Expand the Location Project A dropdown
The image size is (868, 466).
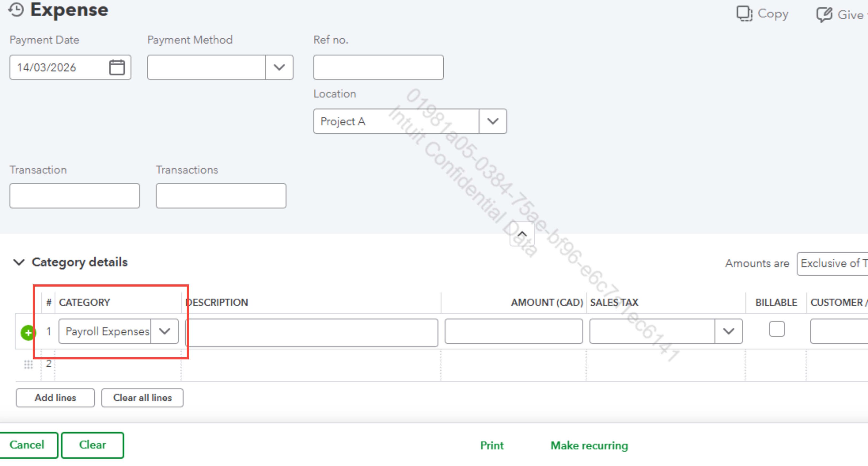[493, 121]
